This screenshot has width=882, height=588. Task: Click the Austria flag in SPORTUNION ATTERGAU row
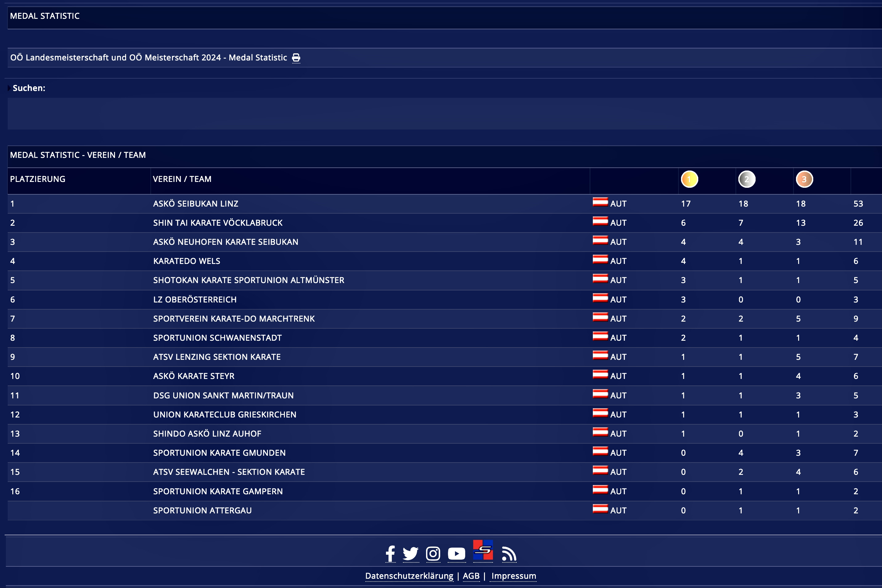[x=600, y=509]
